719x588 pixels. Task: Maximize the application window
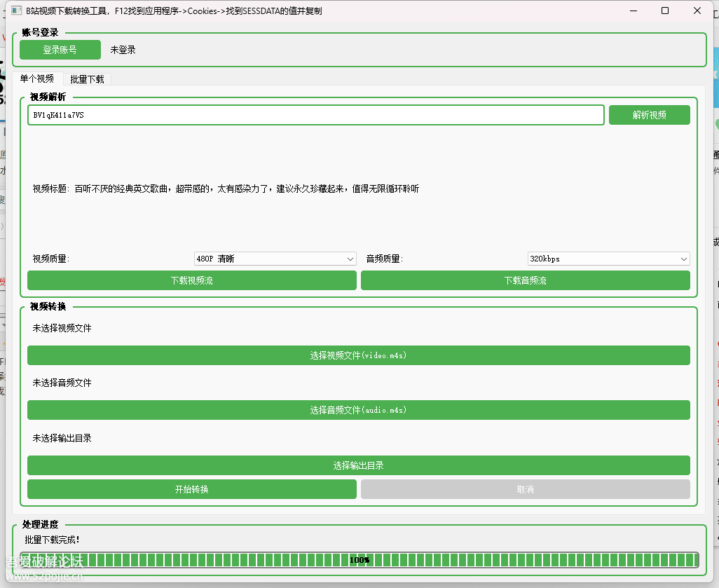point(665,11)
